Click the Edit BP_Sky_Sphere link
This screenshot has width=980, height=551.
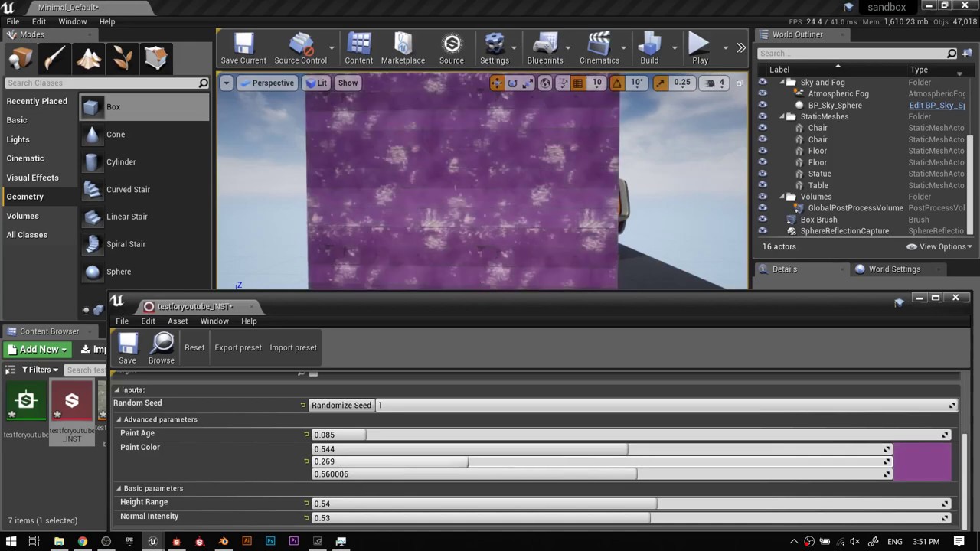click(x=937, y=106)
